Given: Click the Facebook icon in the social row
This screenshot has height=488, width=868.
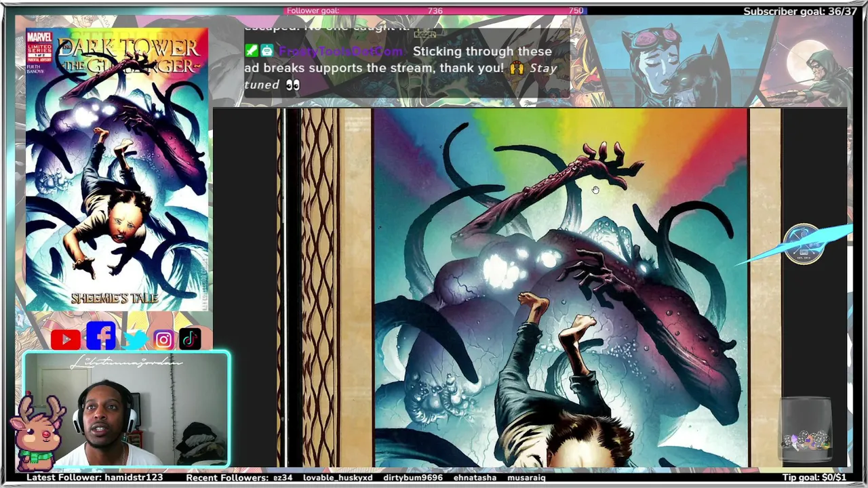Looking at the screenshot, I should point(100,336).
